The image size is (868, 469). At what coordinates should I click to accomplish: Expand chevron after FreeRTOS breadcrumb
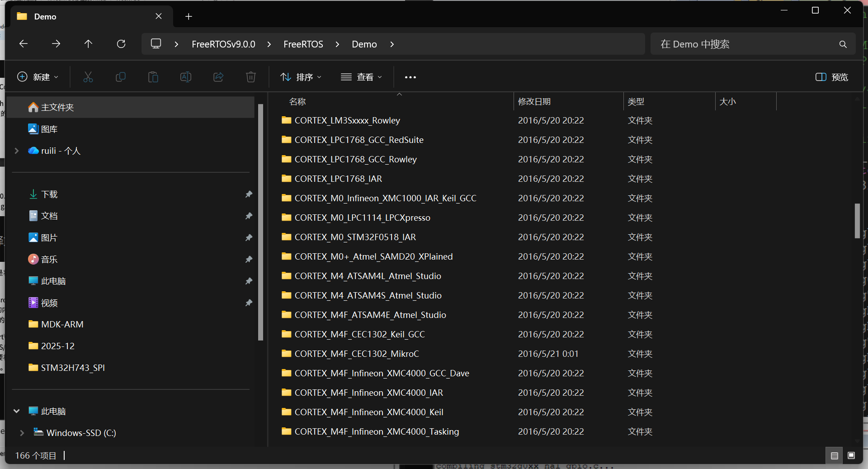coord(337,44)
